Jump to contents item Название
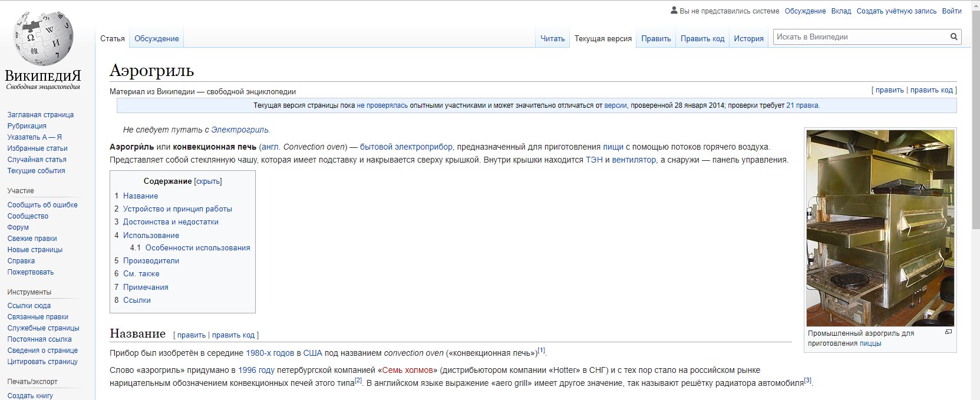980x400 pixels. click(140, 196)
